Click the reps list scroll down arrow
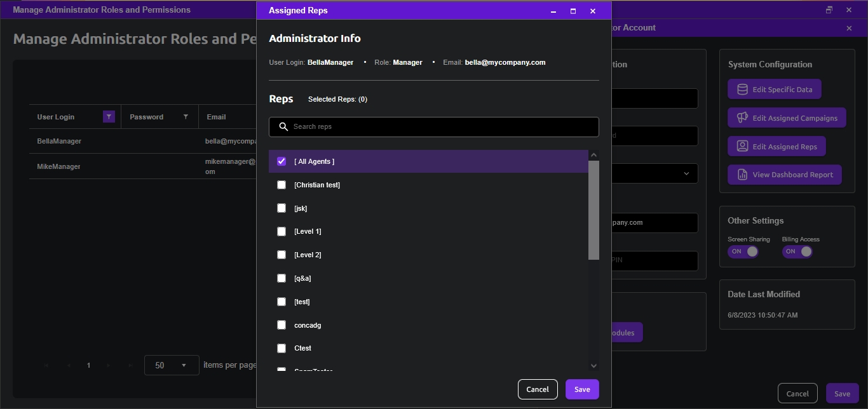Screen dimensions: 868x409 pyautogui.click(x=593, y=365)
